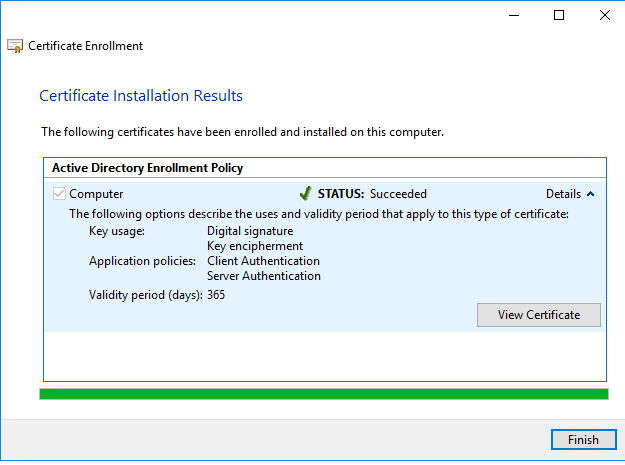Screen dimensions: 625x465
Task: Click the 'STATUS: Succeeded' text
Action: pyautogui.click(x=372, y=194)
